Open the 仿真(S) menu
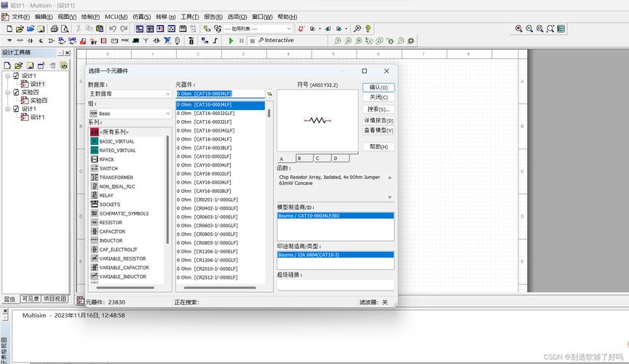The width and height of the screenshot is (629, 364). [x=141, y=17]
